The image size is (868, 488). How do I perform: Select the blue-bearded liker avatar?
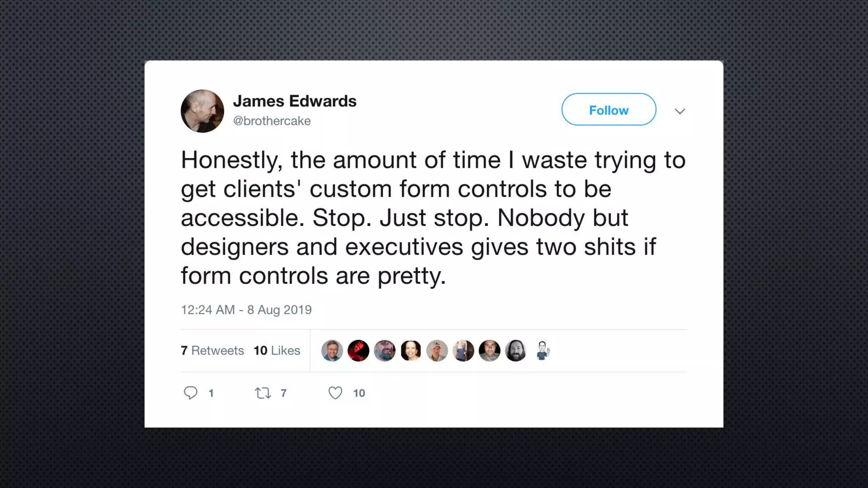coord(384,351)
